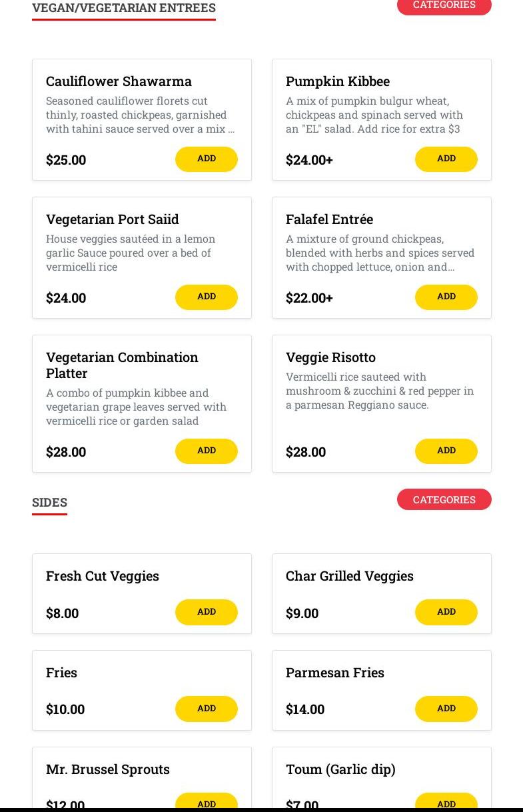This screenshot has width=523, height=812.
Task: Add Fries to order
Action: point(207,709)
